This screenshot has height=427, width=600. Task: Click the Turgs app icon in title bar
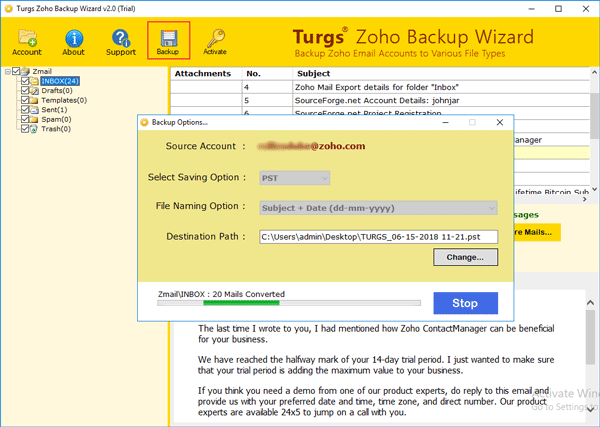pyautogui.click(x=8, y=8)
